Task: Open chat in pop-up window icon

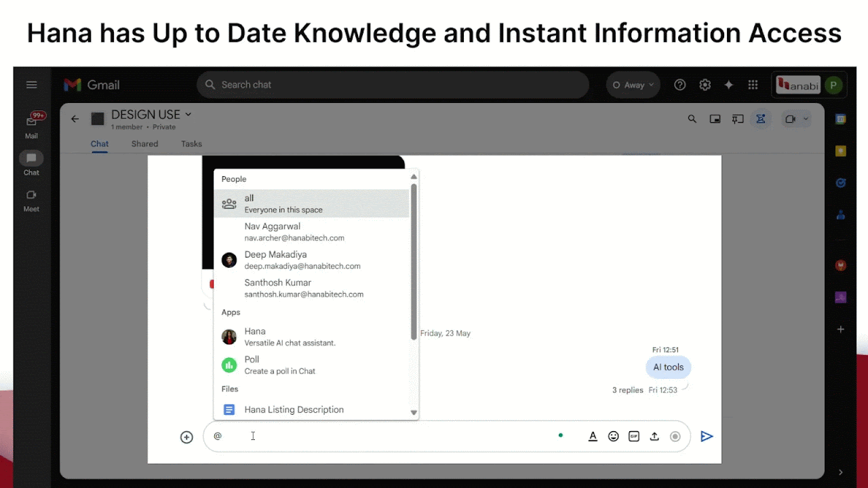Action: click(x=715, y=119)
